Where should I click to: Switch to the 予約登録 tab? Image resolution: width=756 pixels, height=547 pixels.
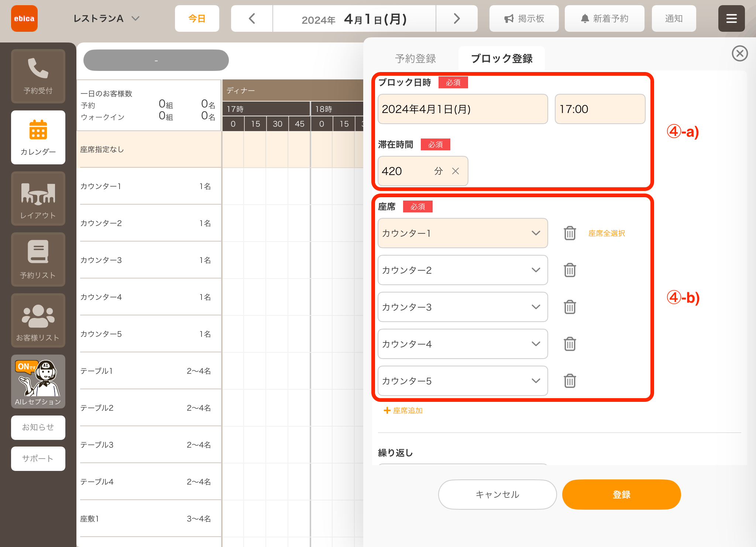415,58
